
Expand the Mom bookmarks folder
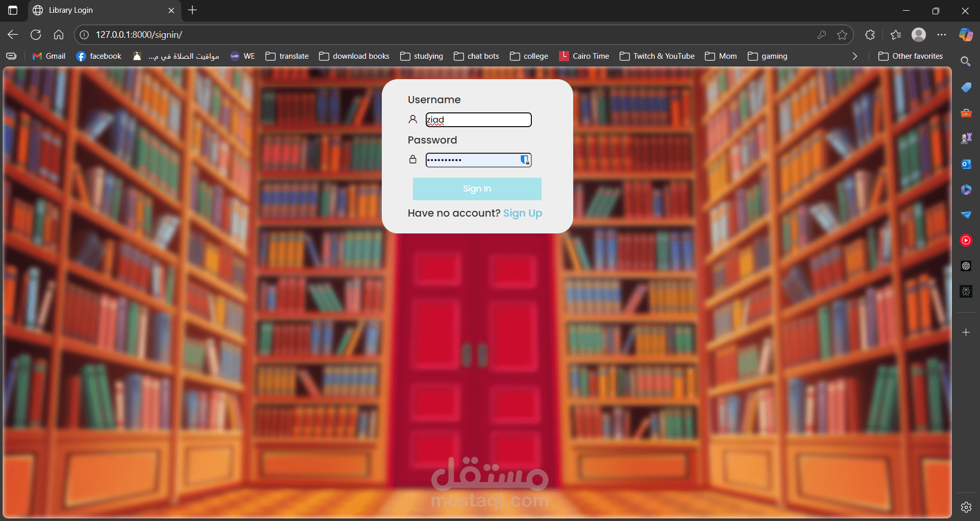(721, 56)
